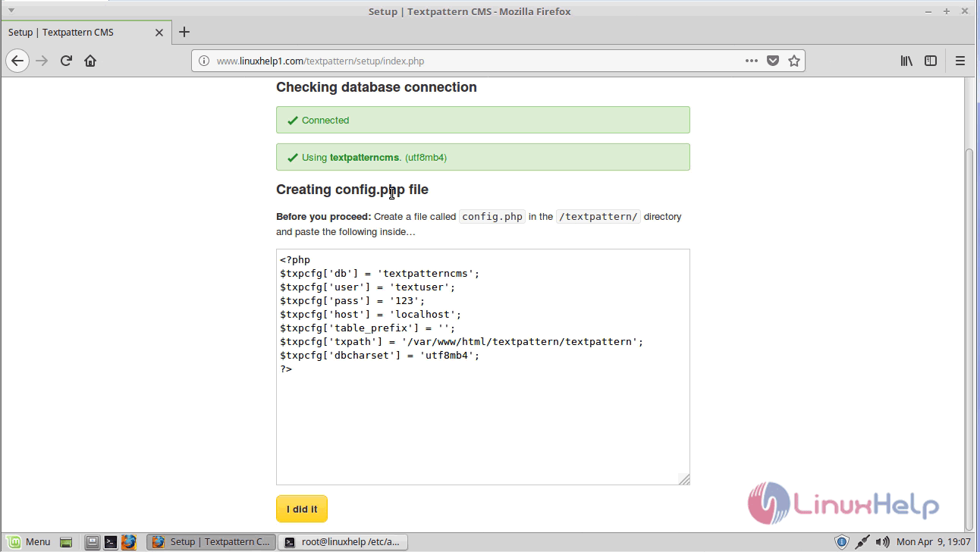The width and height of the screenshot is (980, 552).
Task: Switch to root@linuxhelp terminal window
Action: [x=344, y=541]
